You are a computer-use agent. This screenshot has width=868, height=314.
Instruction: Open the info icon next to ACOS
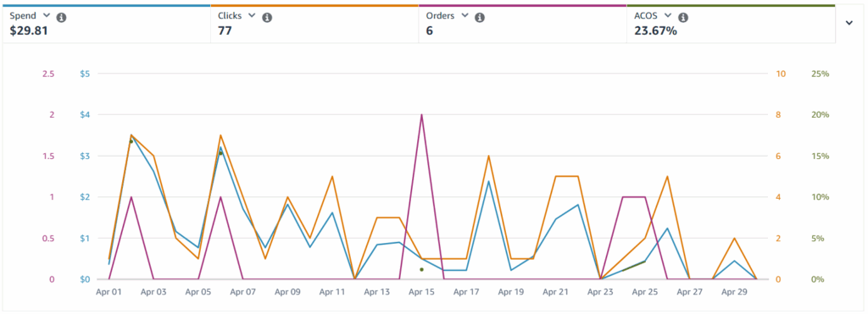click(683, 18)
